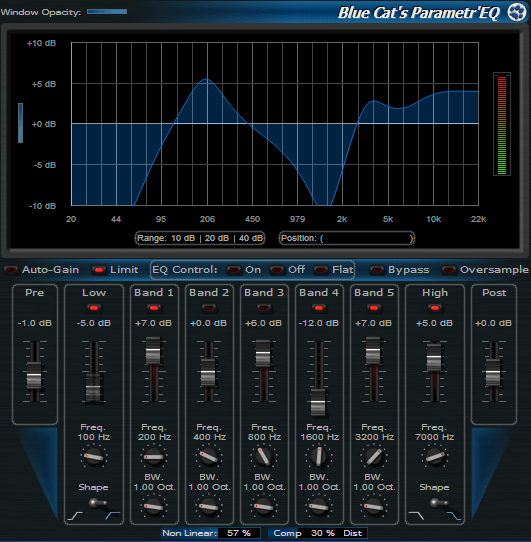Disable the Band 4 LED

[x=319, y=307]
